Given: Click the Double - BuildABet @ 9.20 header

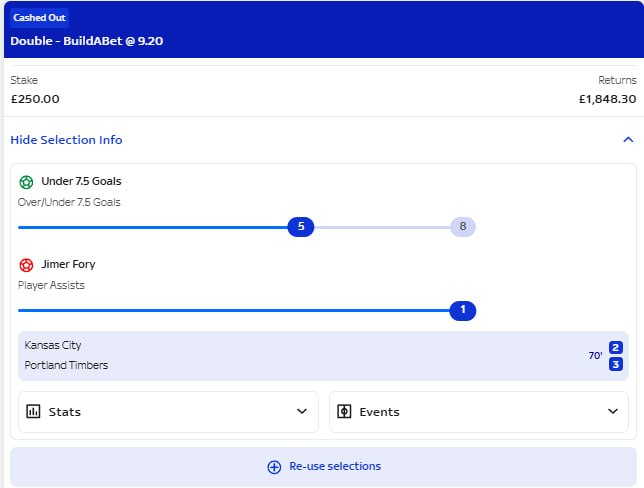Looking at the screenshot, I should point(87,41).
